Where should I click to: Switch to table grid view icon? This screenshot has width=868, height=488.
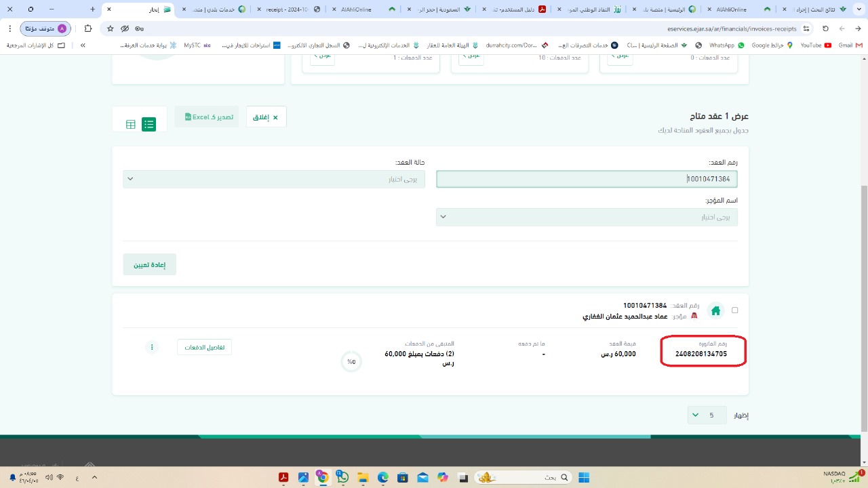[131, 125]
